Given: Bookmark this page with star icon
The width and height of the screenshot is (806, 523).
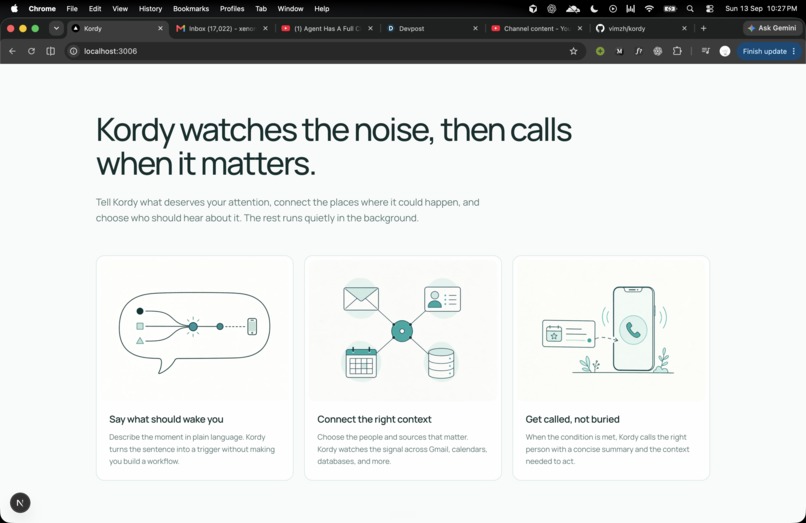Looking at the screenshot, I should click(x=574, y=51).
